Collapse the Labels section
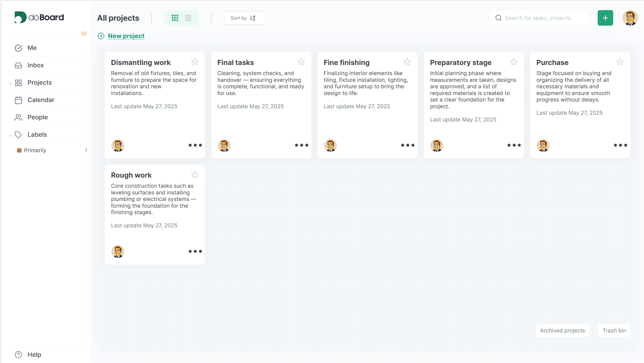This screenshot has height=363, width=644. click(10, 135)
